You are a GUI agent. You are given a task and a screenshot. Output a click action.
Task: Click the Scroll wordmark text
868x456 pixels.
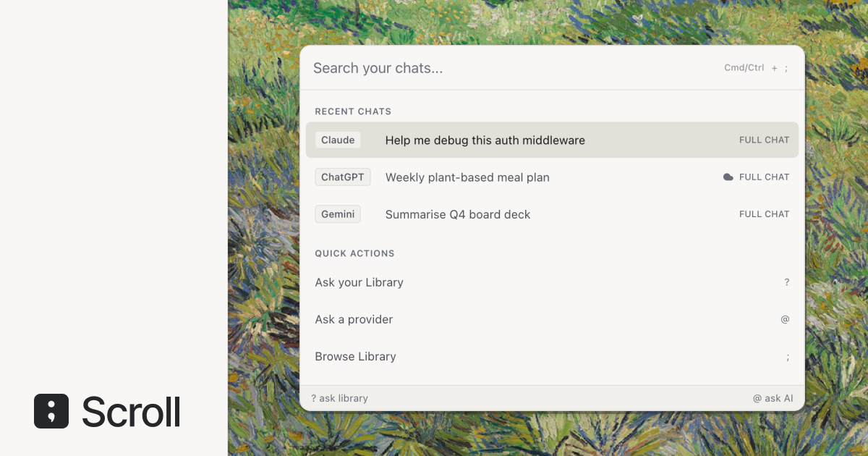click(131, 411)
